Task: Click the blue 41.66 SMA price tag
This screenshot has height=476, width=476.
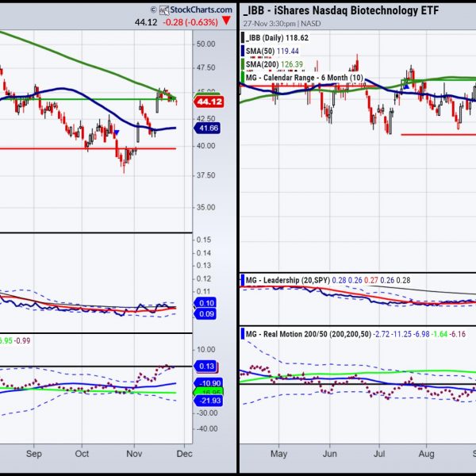Action: 207,128
